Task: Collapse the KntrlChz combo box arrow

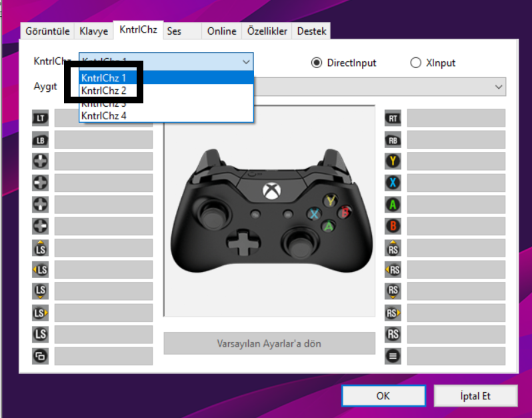Action: click(x=246, y=62)
